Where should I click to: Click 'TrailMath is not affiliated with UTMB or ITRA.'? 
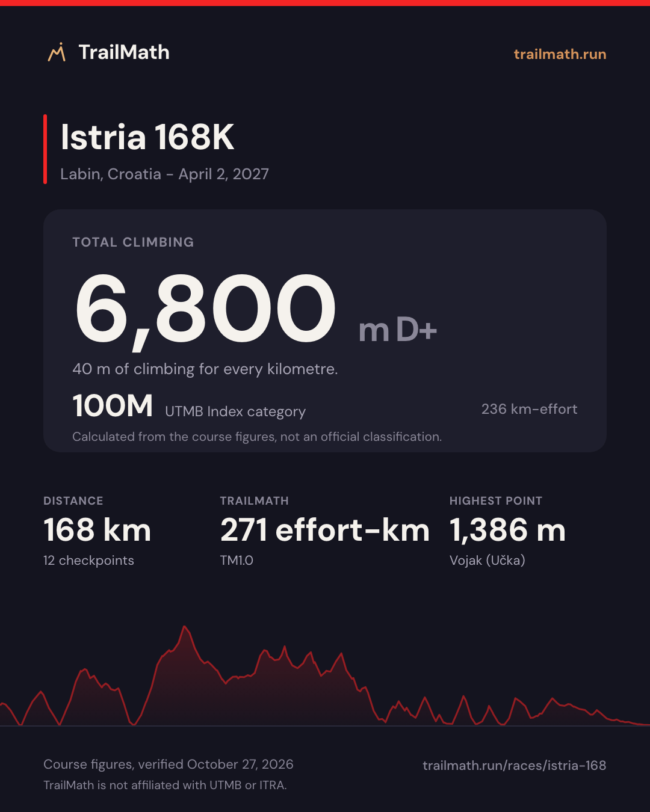[x=165, y=785]
